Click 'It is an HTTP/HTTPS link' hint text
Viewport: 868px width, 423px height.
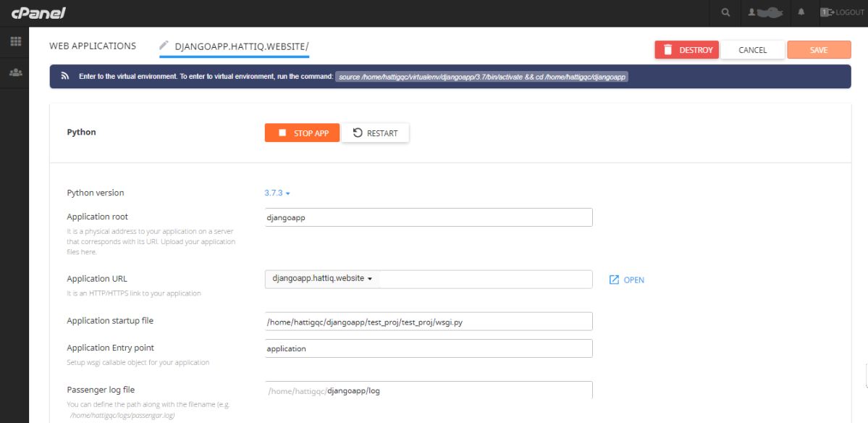(133, 293)
